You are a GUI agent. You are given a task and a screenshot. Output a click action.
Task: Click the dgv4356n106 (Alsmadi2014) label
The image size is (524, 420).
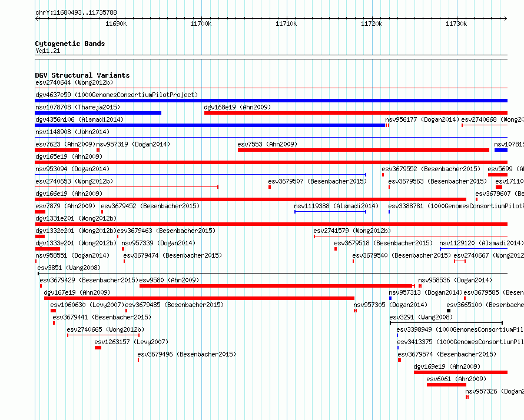click(79, 119)
